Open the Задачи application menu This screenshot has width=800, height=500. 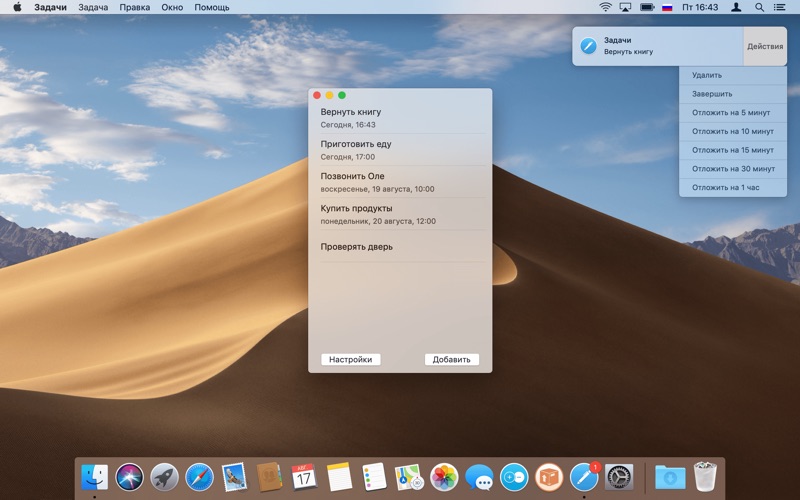[x=50, y=7]
